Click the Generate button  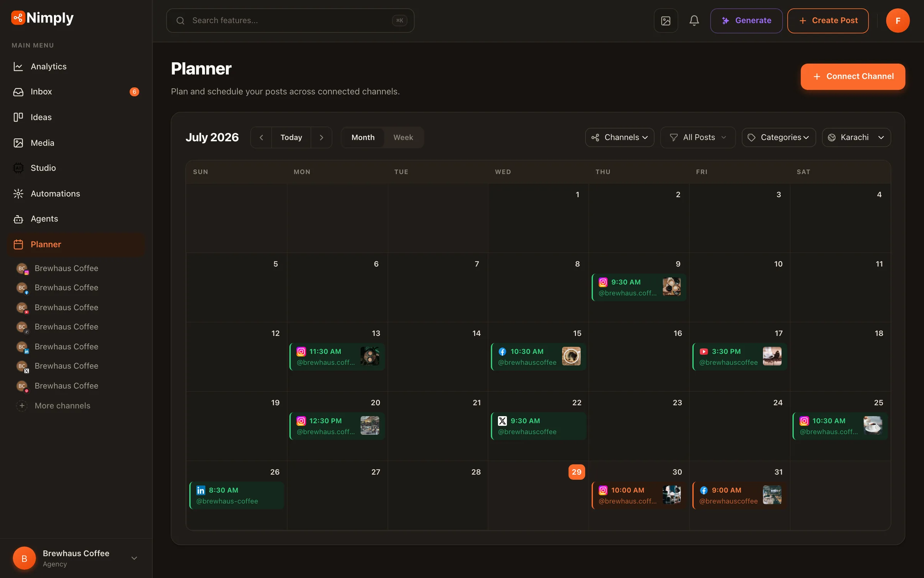click(x=746, y=20)
